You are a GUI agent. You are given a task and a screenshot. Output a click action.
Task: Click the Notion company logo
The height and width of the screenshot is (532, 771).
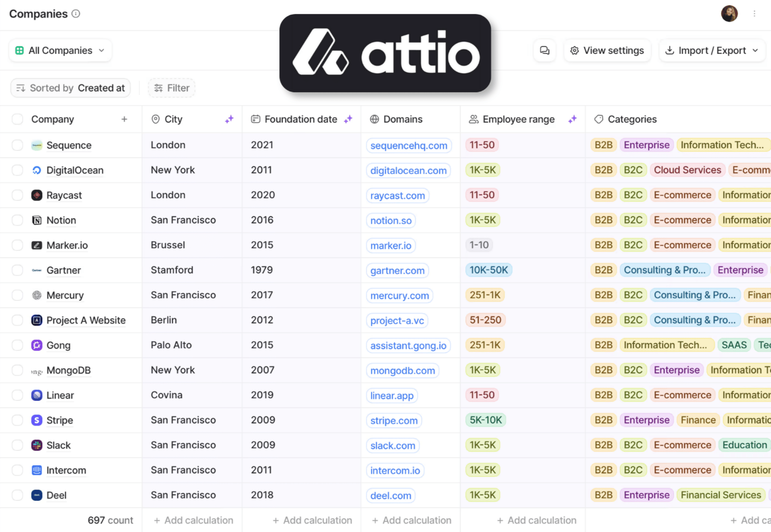click(37, 220)
